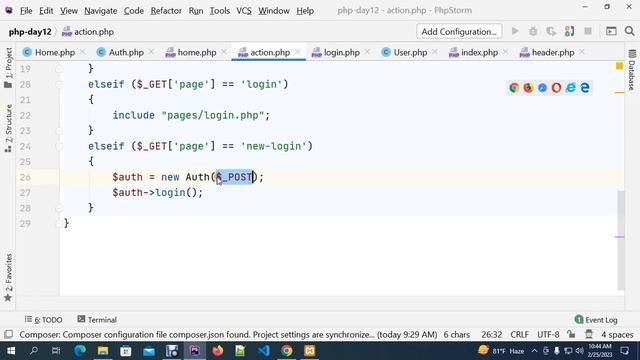This screenshot has width=640, height=360.
Task: Open the Database tool window
Action: 632,70
